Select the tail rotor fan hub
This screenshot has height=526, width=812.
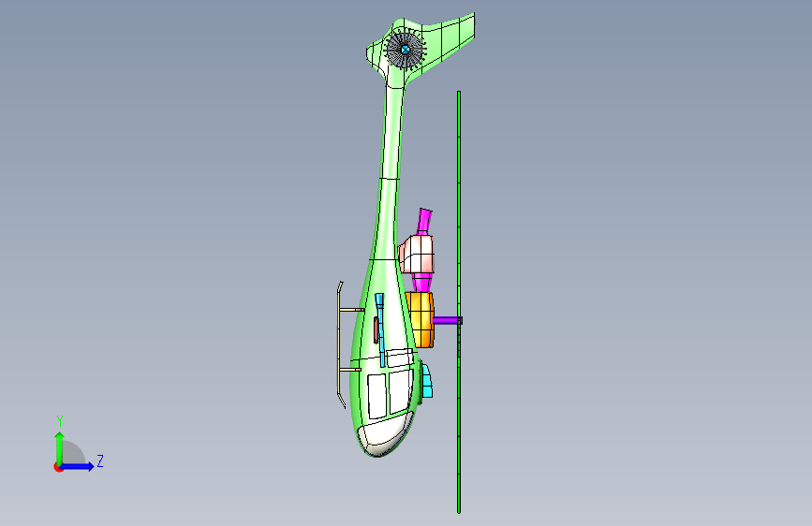[405, 50]
